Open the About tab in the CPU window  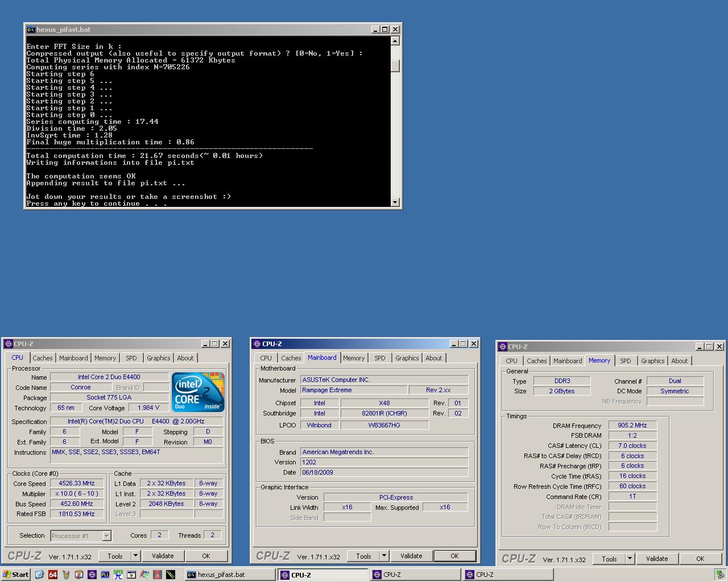(x=185, y=358)
